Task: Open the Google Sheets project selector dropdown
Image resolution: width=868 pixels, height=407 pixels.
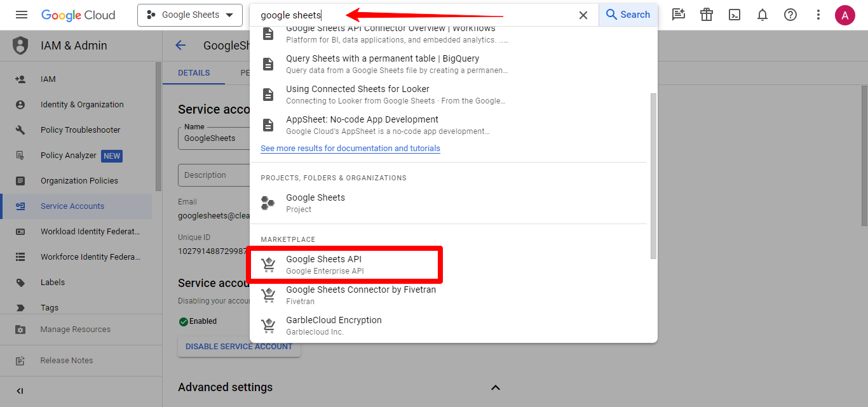Action: point(190,15)
